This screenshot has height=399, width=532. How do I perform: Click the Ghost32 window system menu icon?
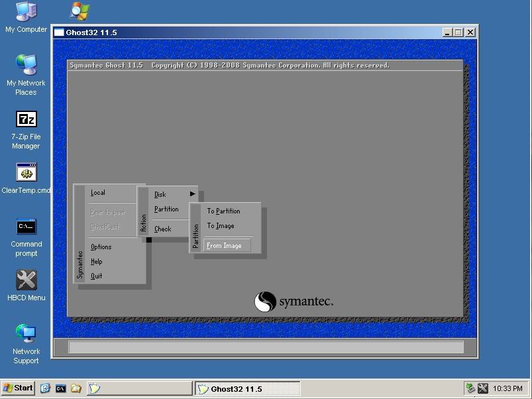point(59,32)
